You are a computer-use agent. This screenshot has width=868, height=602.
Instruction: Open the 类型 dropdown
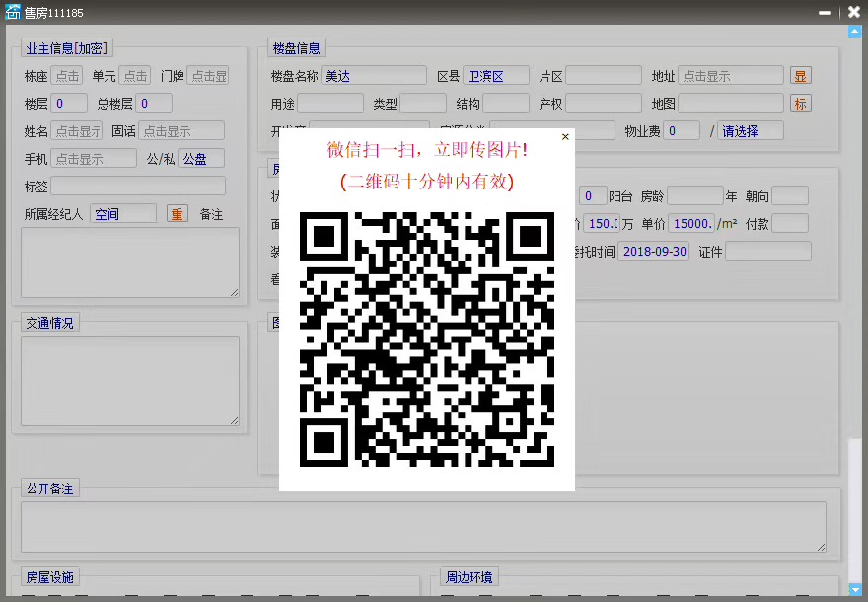423,103
